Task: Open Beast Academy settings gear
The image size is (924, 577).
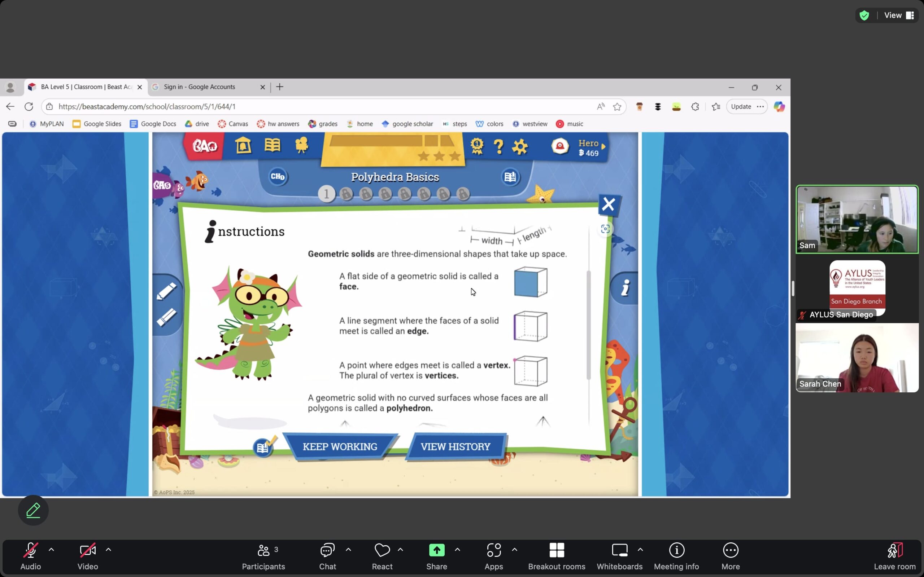Action: tap(520, 146)
